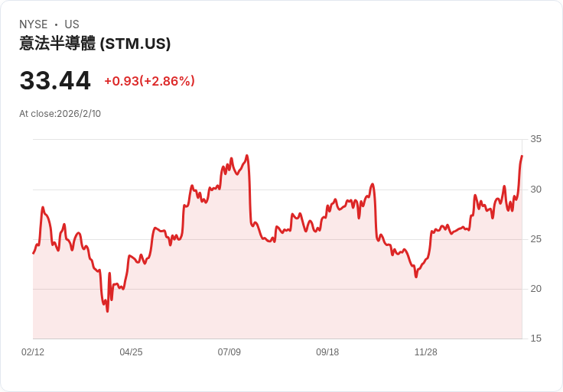Image resolution: width=563 pixels, height=392 pixels.
Task: Click the +0.93(+2.86%) price change text
Action: point(149,81)
